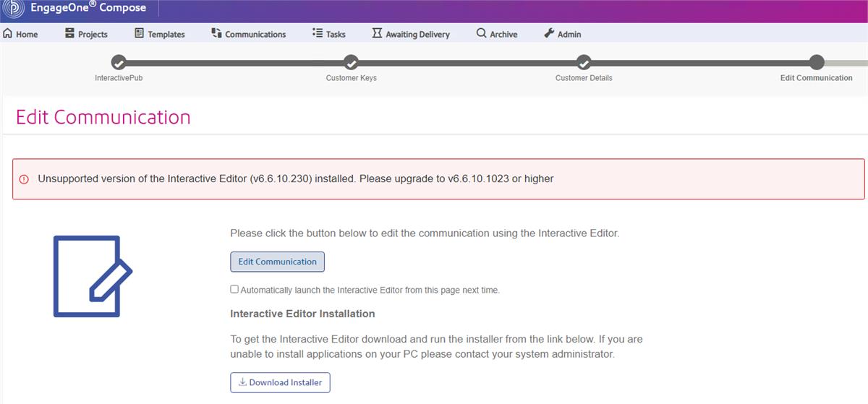Click the EngageOne Compose title text
This screenshot has height=404, width=868.
pos(88,8)
